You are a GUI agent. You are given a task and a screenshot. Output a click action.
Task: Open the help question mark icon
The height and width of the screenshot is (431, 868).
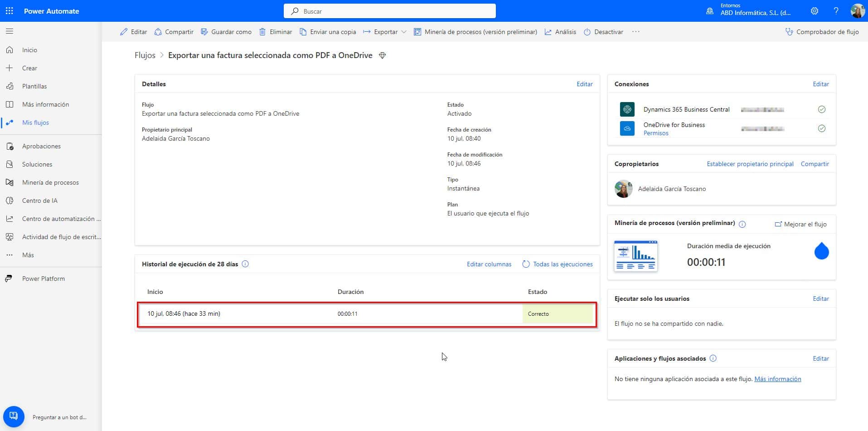[836, 11]
